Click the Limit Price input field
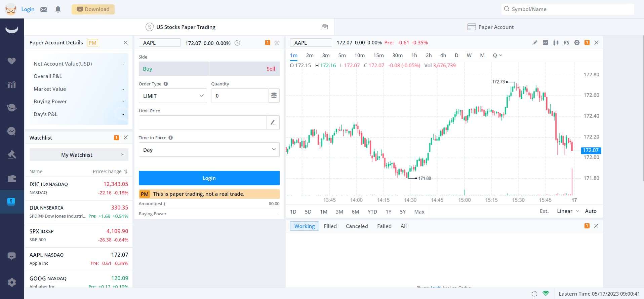 coord(203,122)
